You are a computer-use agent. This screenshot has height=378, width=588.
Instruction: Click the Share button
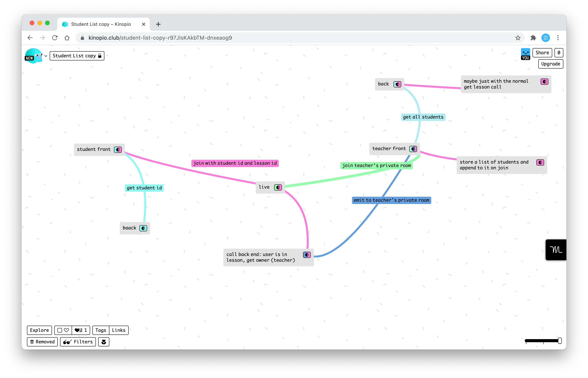coord(542,53)
